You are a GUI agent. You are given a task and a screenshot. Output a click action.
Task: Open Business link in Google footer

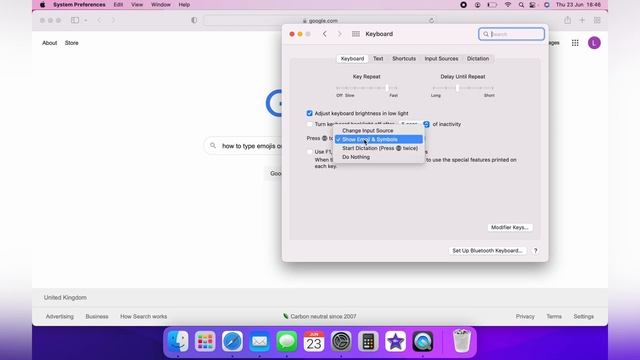pyautogui.click(x=97, y=316)
